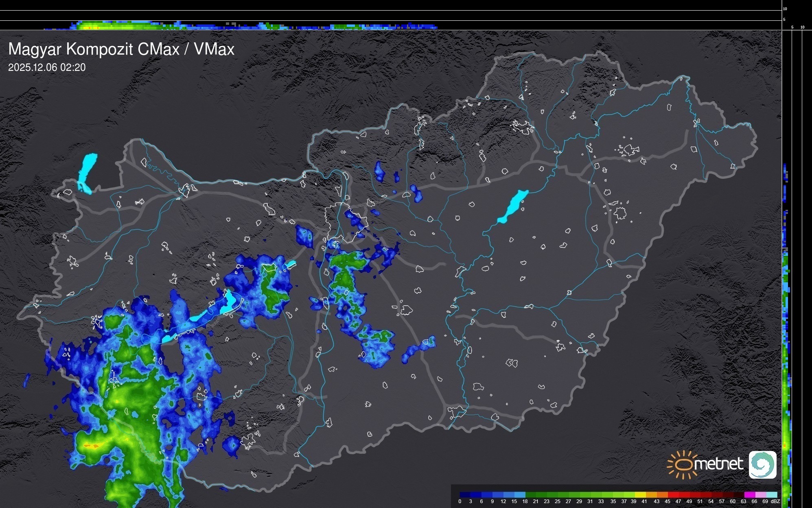Click the teal swirl app icon
This screenshot has height=508, width=812.
pyautogui.click(x=762, y=464)
